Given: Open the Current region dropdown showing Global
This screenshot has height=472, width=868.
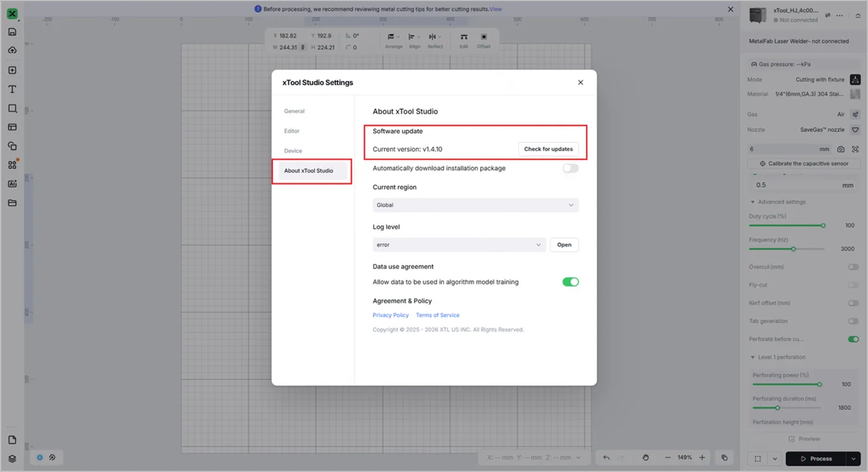Looking at the screenshot, I should [476, 205].
